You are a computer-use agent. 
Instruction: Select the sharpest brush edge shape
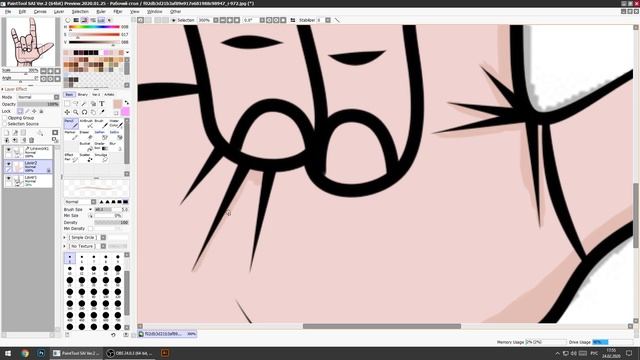click(x=101, y=202)
